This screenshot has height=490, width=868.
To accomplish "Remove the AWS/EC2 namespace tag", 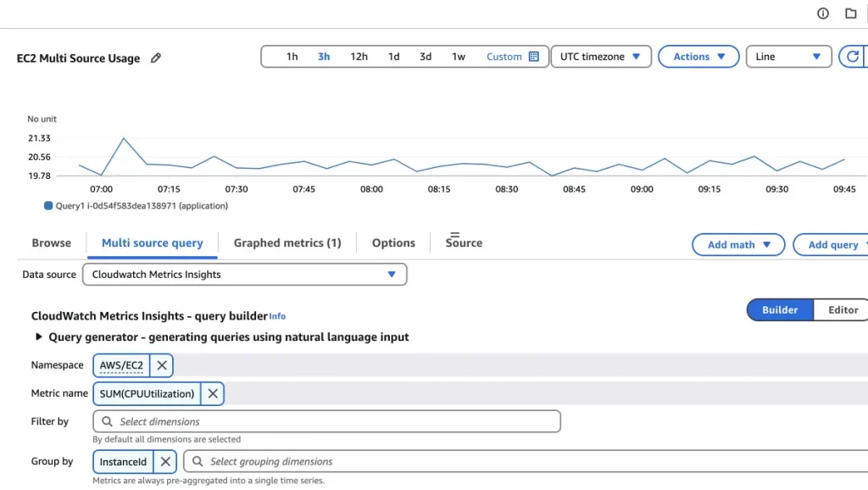I will (x=162, y=365).
